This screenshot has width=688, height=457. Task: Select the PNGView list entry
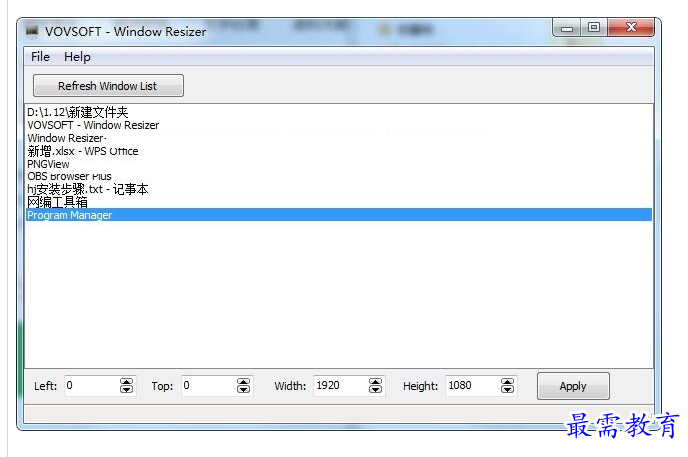coord(338,164)
